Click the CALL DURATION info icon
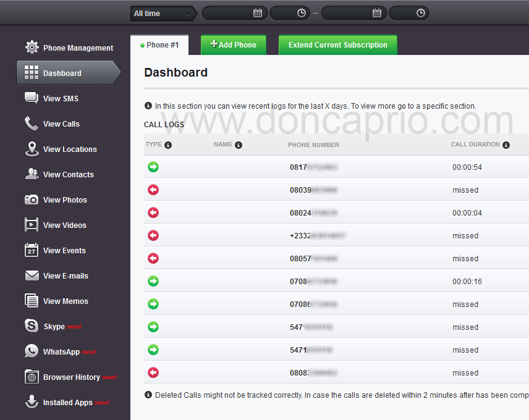 click(506, 145)
